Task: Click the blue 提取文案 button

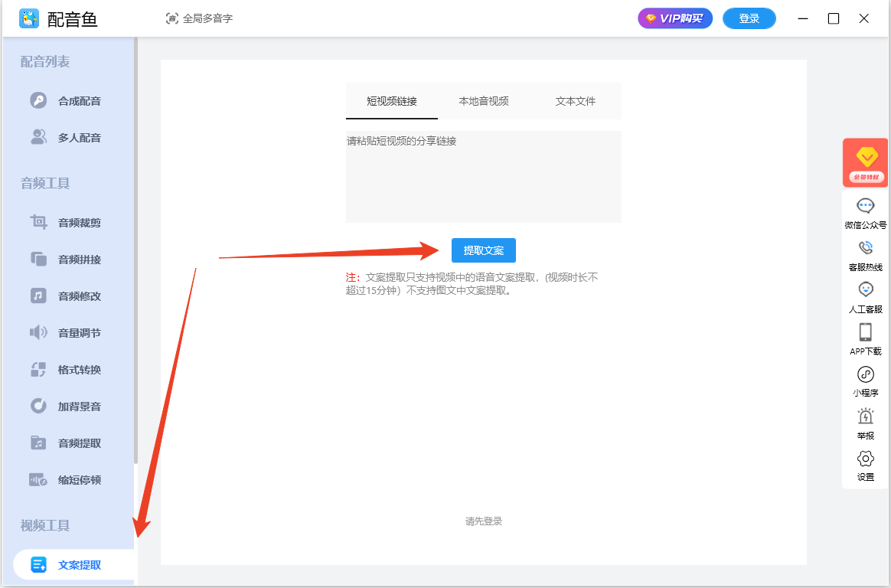Action: coord(484,250)
